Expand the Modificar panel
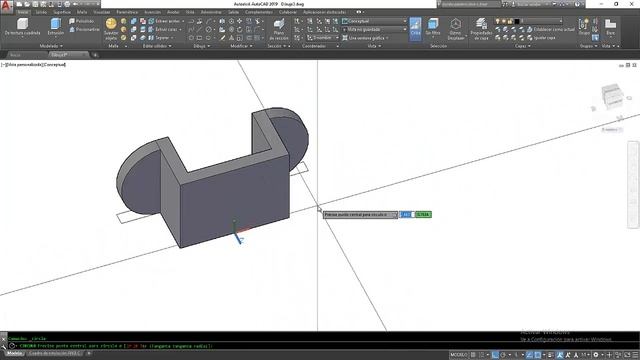Image resolution: width=640 pixels, height=360 pixels. point(241,46)
